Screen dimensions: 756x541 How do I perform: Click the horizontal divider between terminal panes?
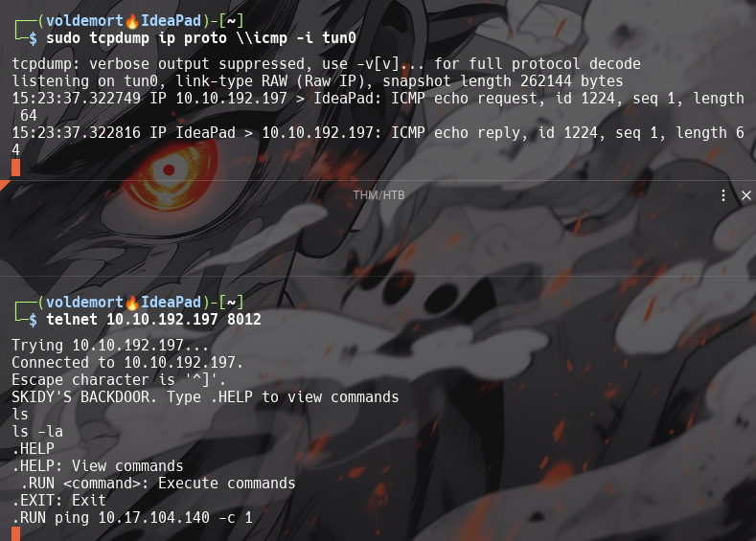[378, 181]
